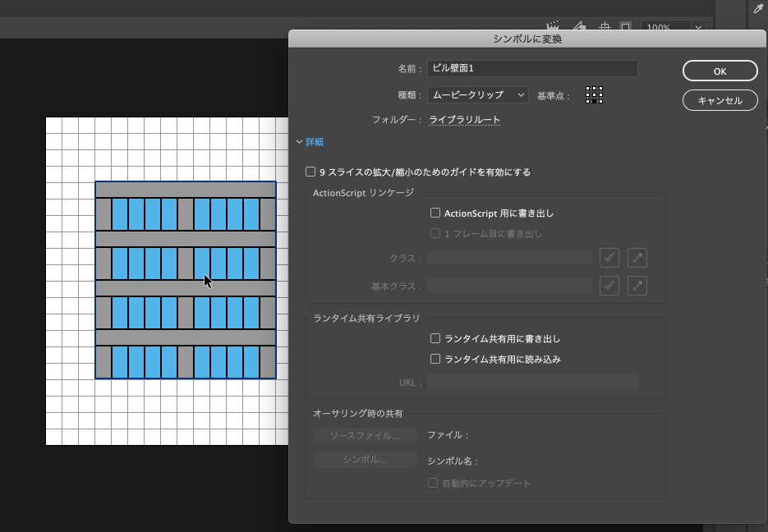Check ランタイム共有用に書き出し
This screenshot has height=532, width=768.
(435, 338)
